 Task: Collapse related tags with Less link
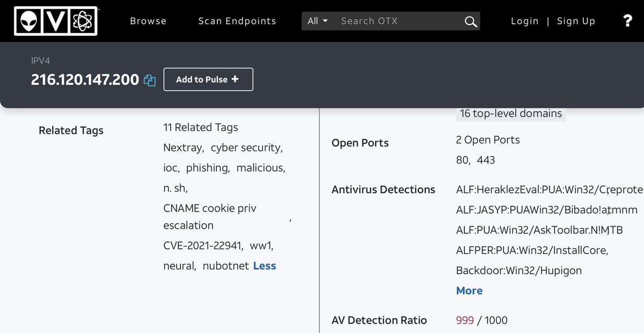(x=264, y=266)
